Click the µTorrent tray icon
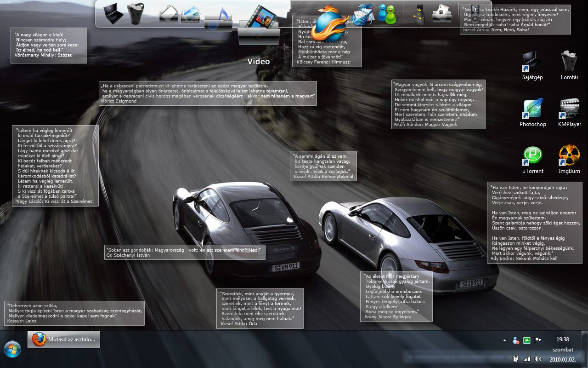Screen dimensions: 588x368 coord(527,340)
